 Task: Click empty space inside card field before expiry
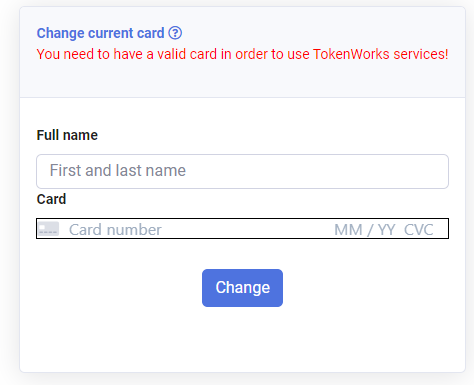(247, 230)
